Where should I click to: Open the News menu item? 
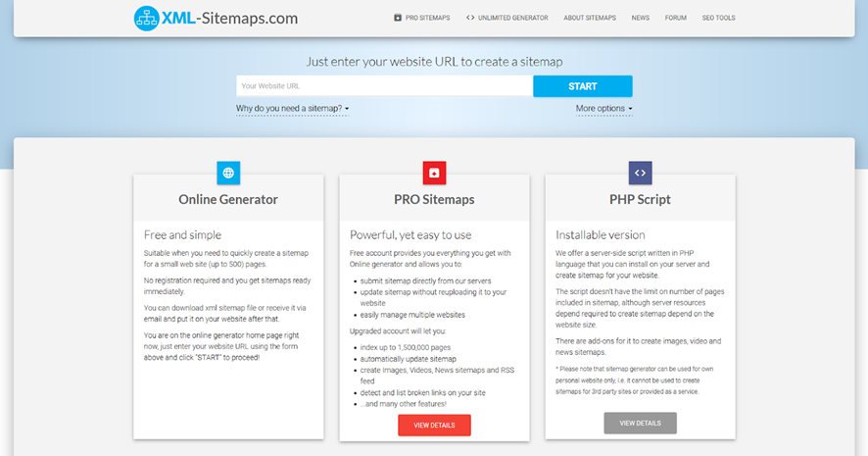[641, 18]
